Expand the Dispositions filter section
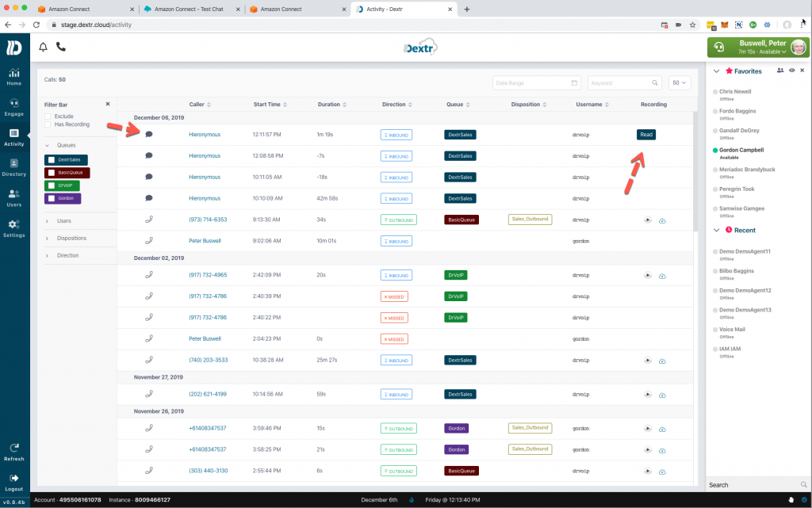Image resolution: width=812 pixels, height=508 pixels. click(47, 239)
